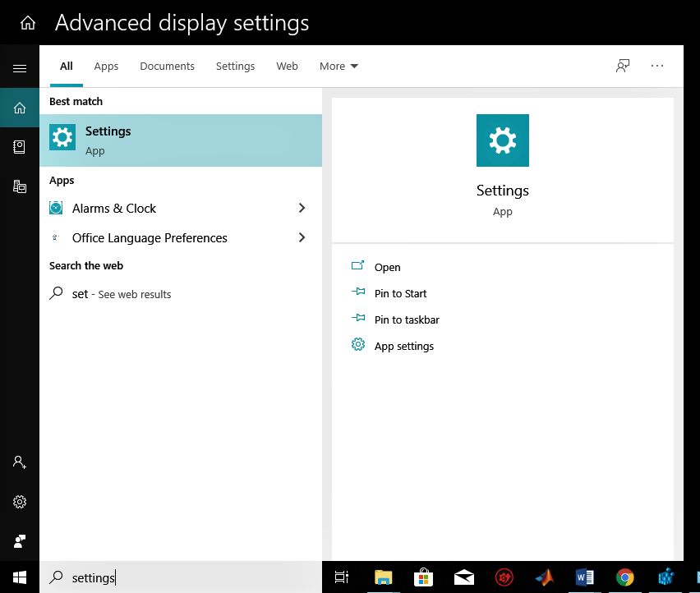Open the three-dot options menu

[657, 66]
